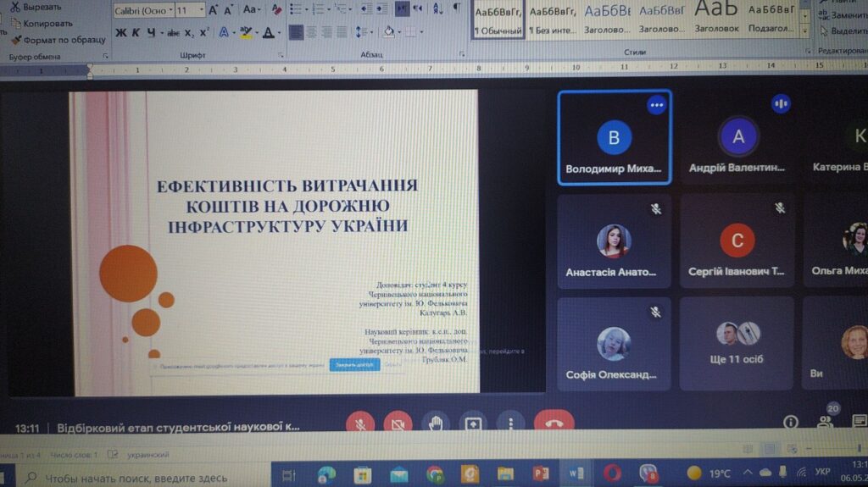The image size is (868, 487).
Task: Shrink font size with smaller A icon
Action: pos(227,10)
